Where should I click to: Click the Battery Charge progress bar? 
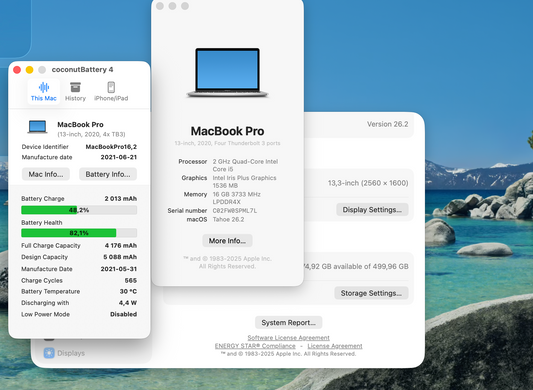tap(79, 210)
